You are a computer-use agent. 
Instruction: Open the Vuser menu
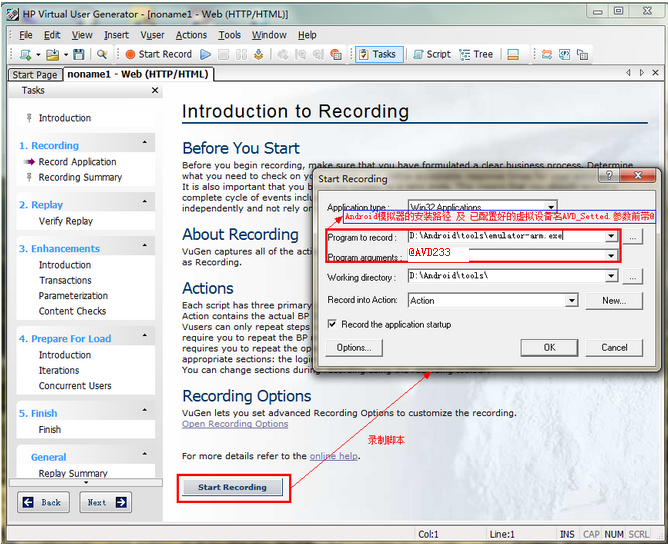point(152,35)
